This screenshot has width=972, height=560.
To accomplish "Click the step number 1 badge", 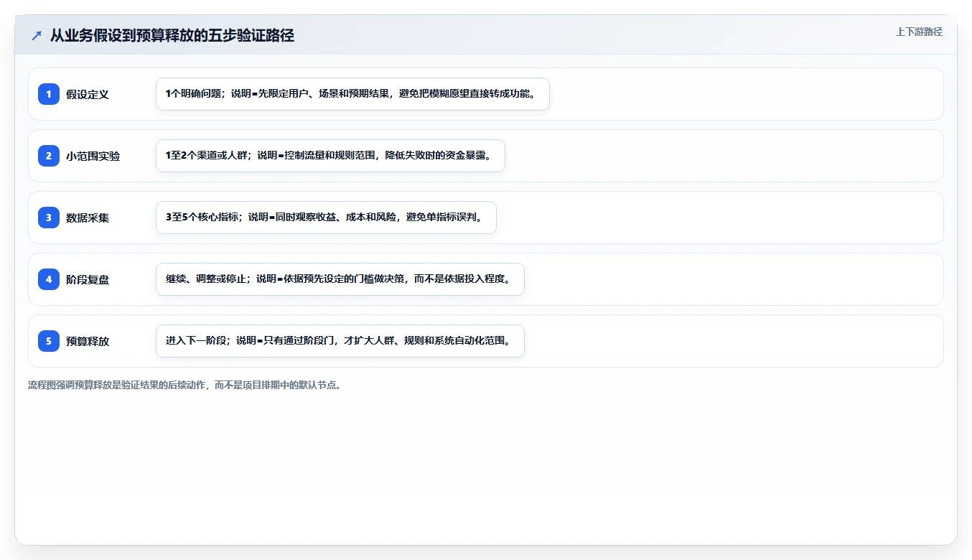I will [49, 94].
